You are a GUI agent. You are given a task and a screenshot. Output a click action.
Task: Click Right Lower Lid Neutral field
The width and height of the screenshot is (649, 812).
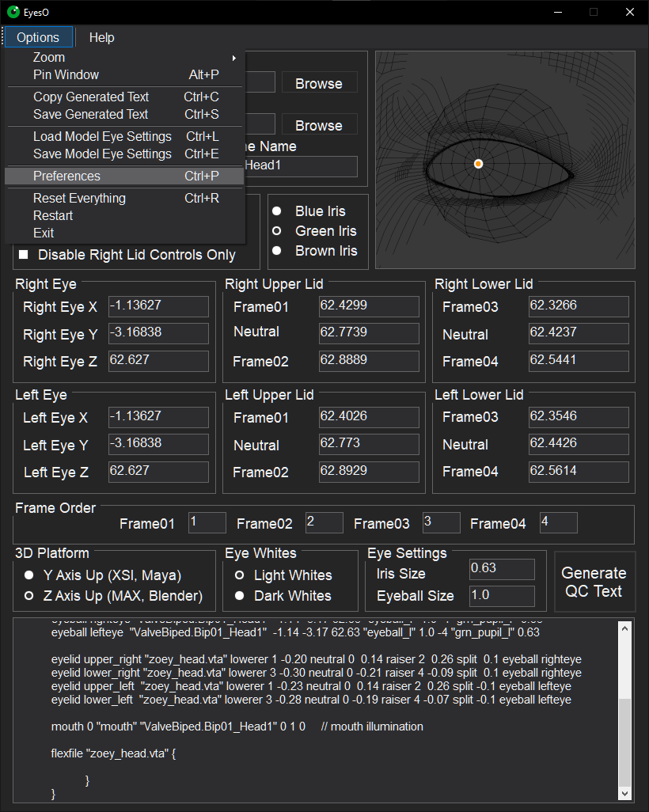coord(579,333)
